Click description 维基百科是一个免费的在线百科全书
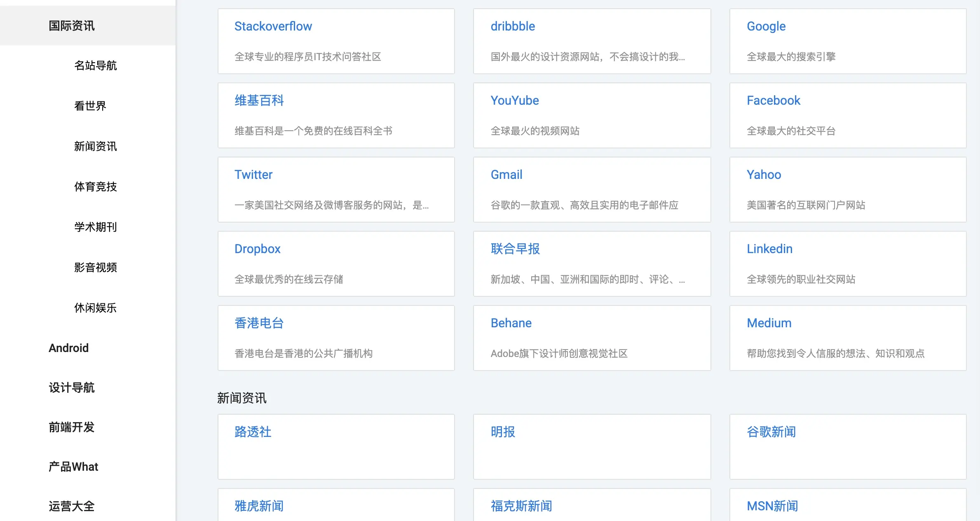 pyautogui.click(x=314, y=131)
